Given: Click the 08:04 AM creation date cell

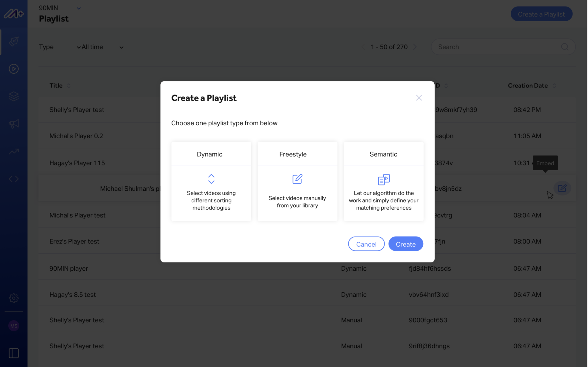Looking at the screenshot, I should pyautogui.click(x=527, y=215).
